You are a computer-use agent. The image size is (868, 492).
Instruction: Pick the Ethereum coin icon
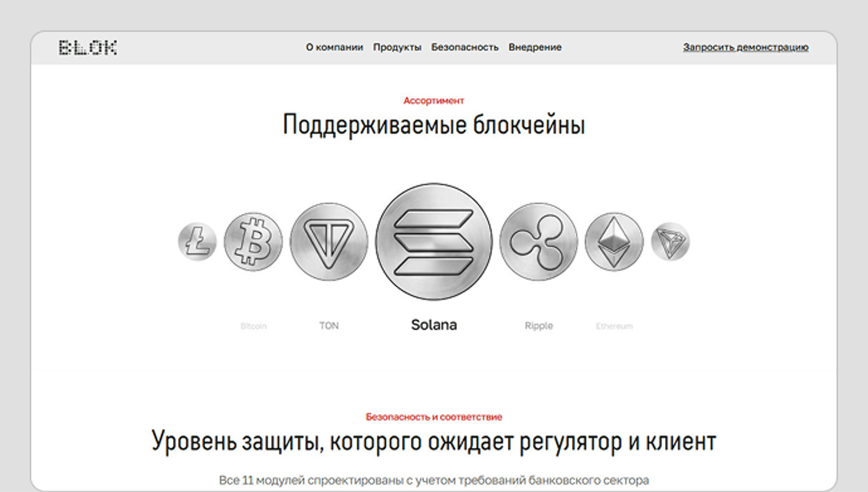click(x=614, y=241)
